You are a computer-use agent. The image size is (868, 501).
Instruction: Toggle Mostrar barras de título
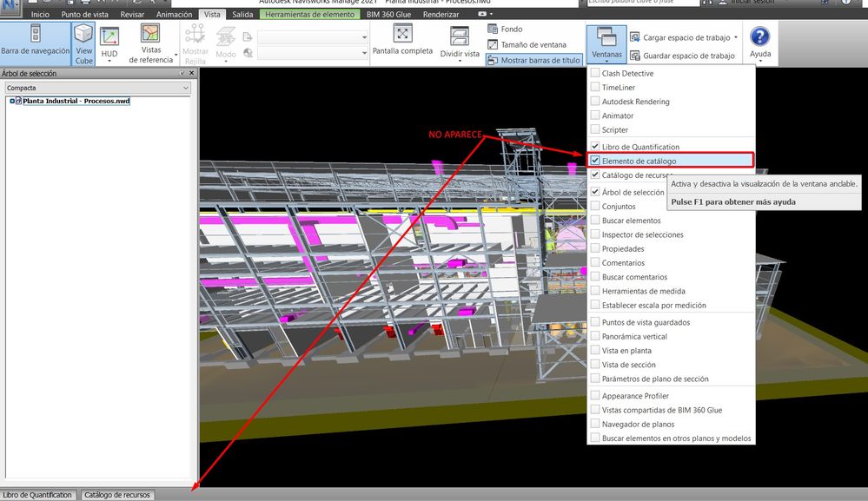click(533, 60)
